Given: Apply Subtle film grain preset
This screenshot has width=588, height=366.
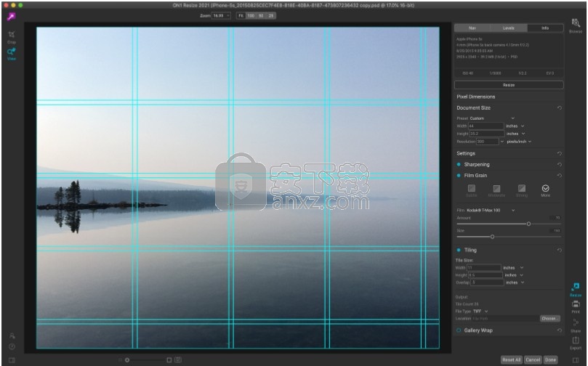Looking at the screenshot, I should (472, 190).
